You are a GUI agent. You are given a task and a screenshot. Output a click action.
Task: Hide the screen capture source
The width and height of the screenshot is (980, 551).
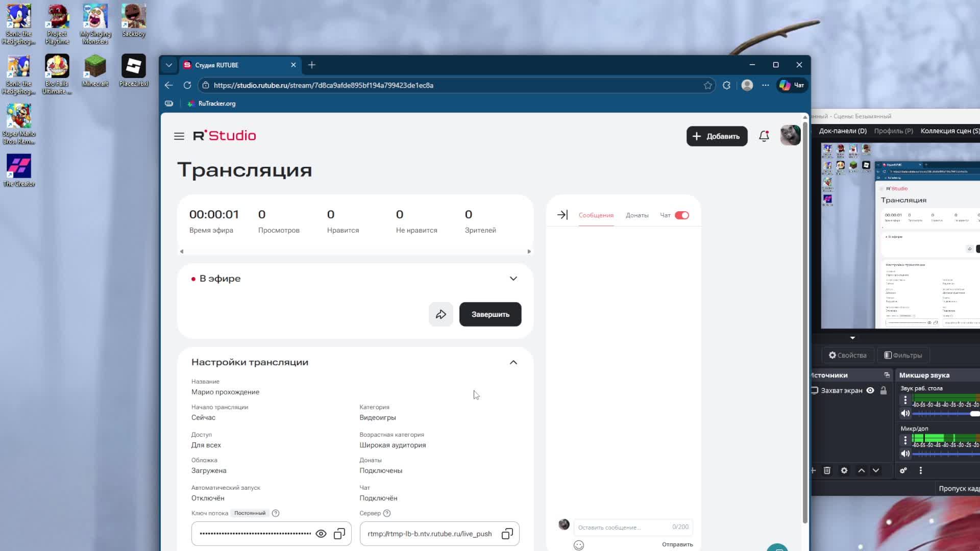[x=870, y=390]
